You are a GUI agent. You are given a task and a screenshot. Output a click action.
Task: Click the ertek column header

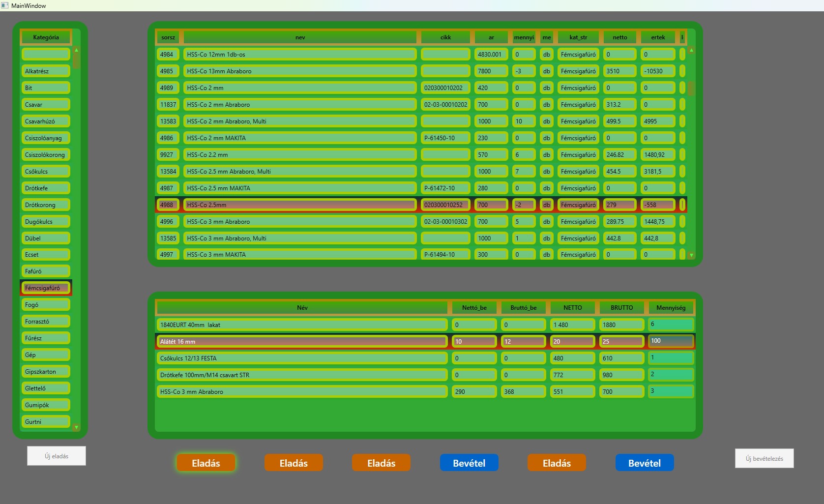658,37
